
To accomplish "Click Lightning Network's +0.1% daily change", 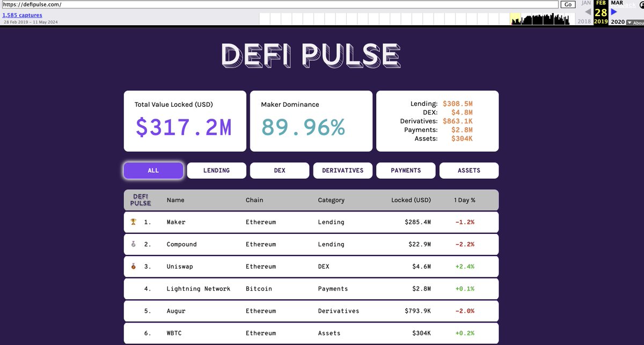I will (464, 289).
